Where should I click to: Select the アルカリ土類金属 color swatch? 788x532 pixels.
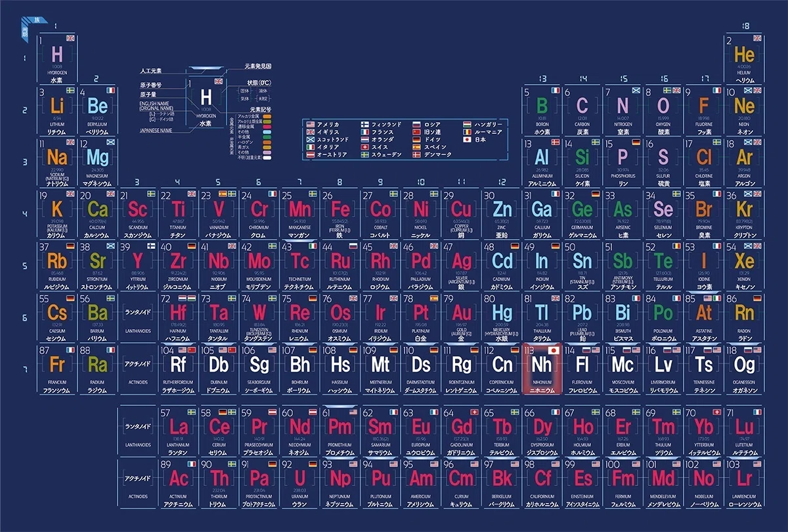tap(267, 122)
